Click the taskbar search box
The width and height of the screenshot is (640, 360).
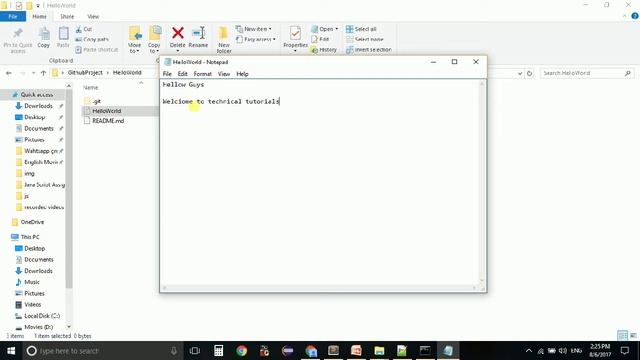click(x=102, y=351)
